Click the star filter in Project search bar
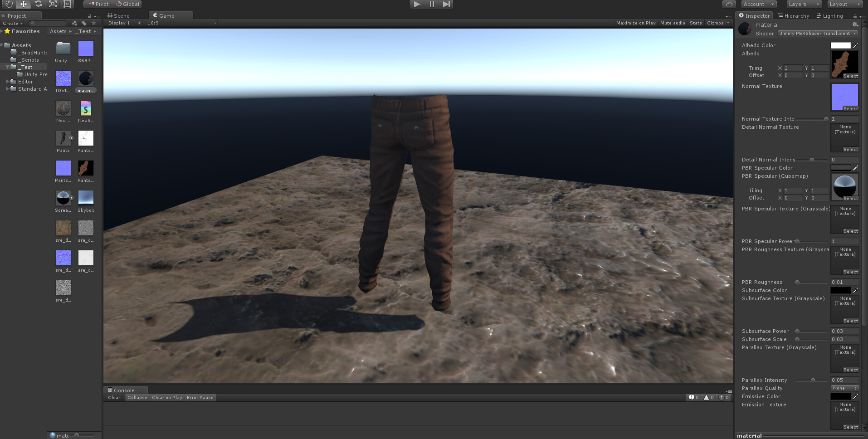Screen dimensions: 868x439 [x=93, y=23]
